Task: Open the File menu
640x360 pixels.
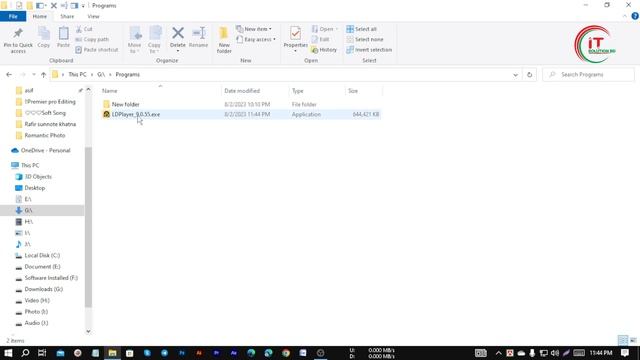Action: tap(13, 16)
